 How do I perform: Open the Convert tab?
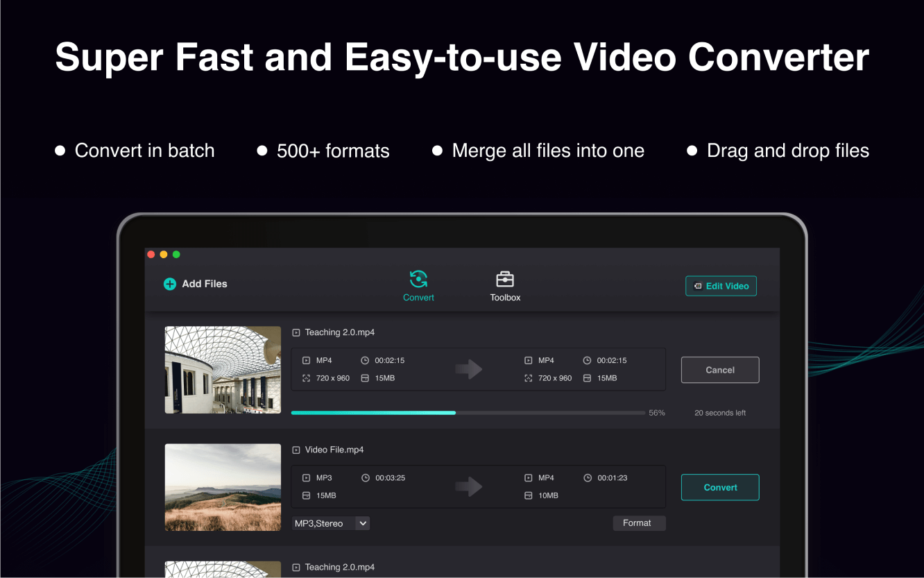[x=418, y=286]
